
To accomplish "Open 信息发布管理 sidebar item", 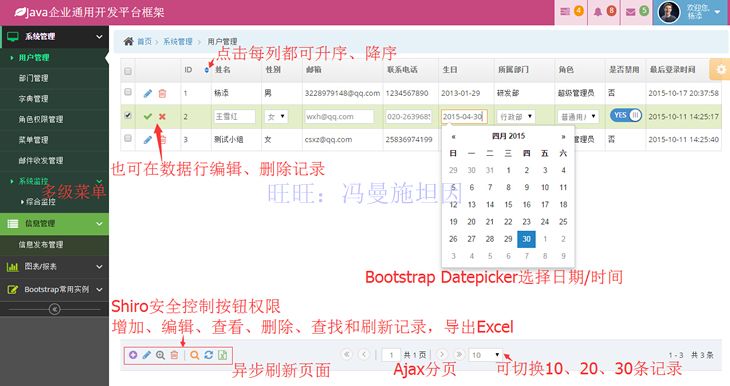I will tap(54, 244).
